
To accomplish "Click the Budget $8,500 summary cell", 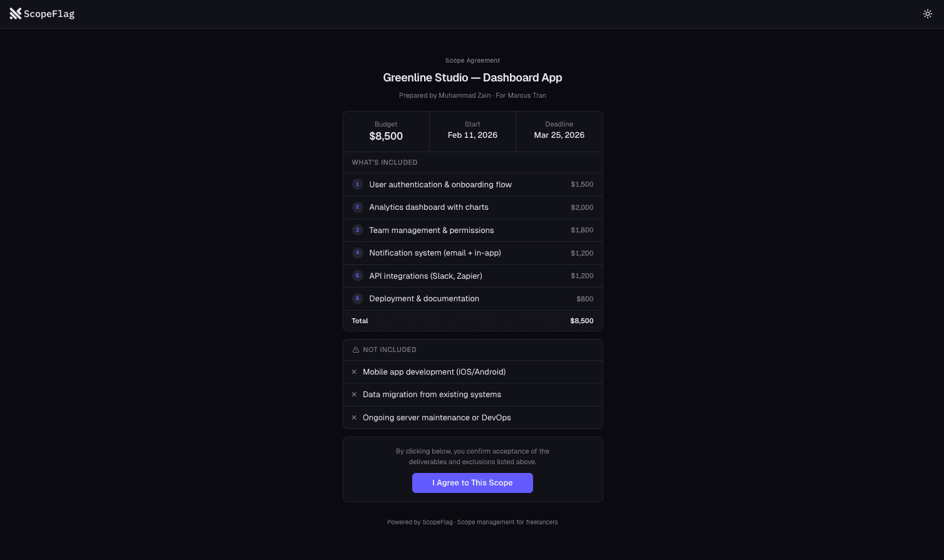I will (x=385, y=131).
